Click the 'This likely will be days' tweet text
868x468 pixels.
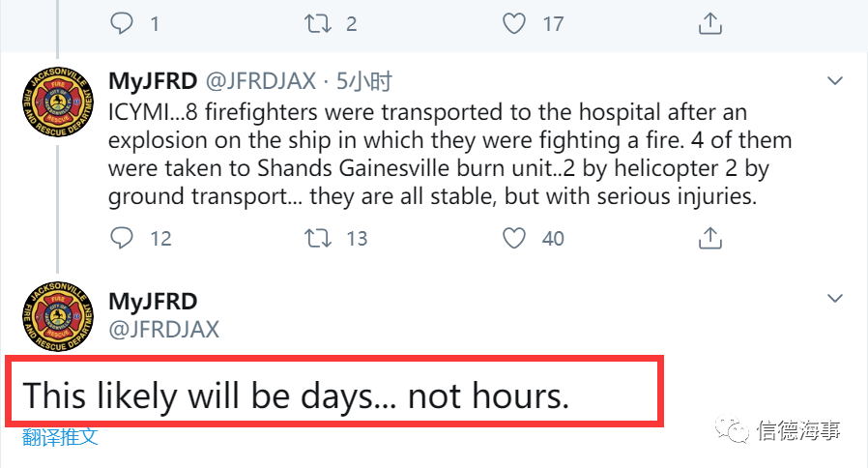click(x=296, y=396)
